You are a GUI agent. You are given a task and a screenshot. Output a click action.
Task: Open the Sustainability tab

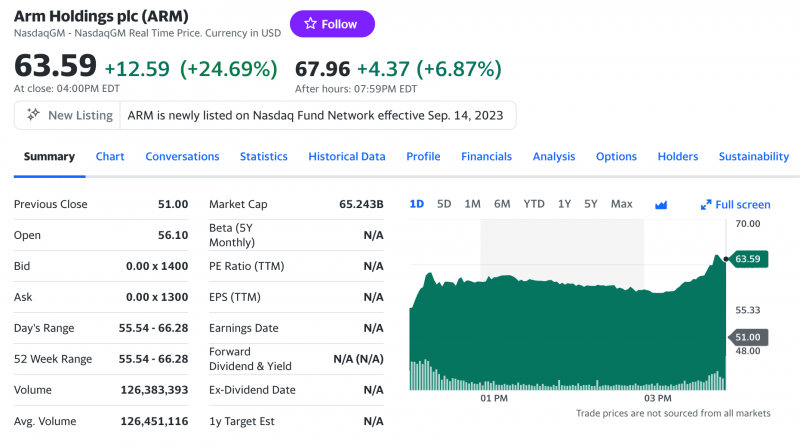(x=754, y=157)
